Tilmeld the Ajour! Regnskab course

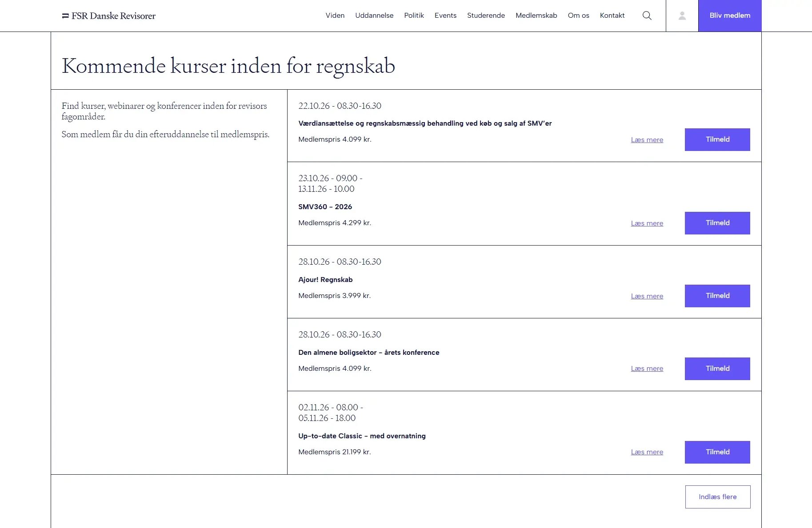click(717, 296)
